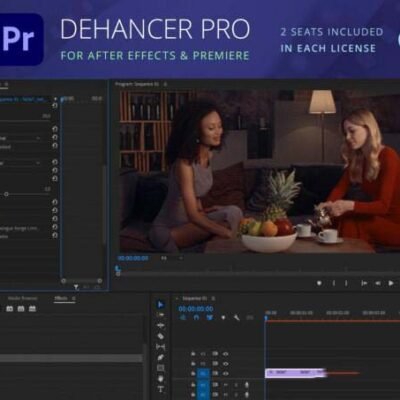Switch to the Effects tab
The height and width of the screenshot is (400, 400).
[x=61, y=298]
